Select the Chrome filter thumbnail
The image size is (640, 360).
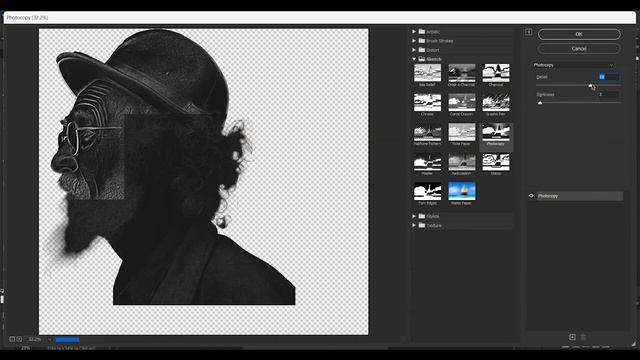click(x=427, y=102)
